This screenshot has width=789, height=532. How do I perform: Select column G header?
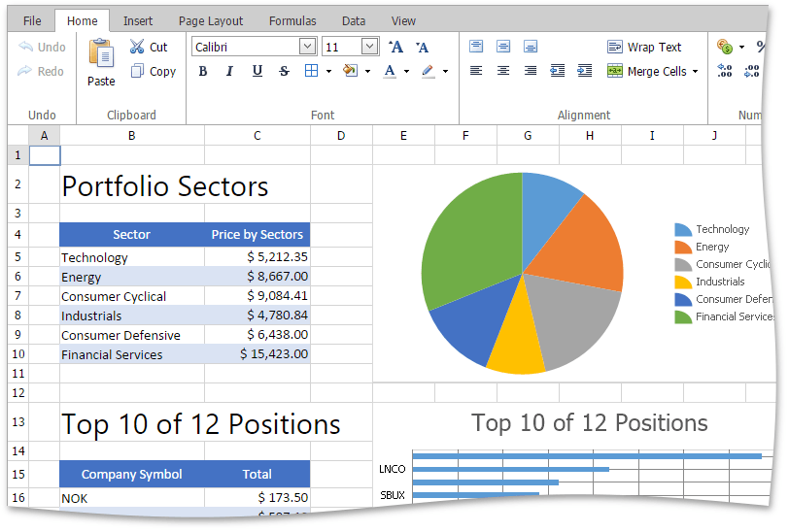[x=528, y=136]
